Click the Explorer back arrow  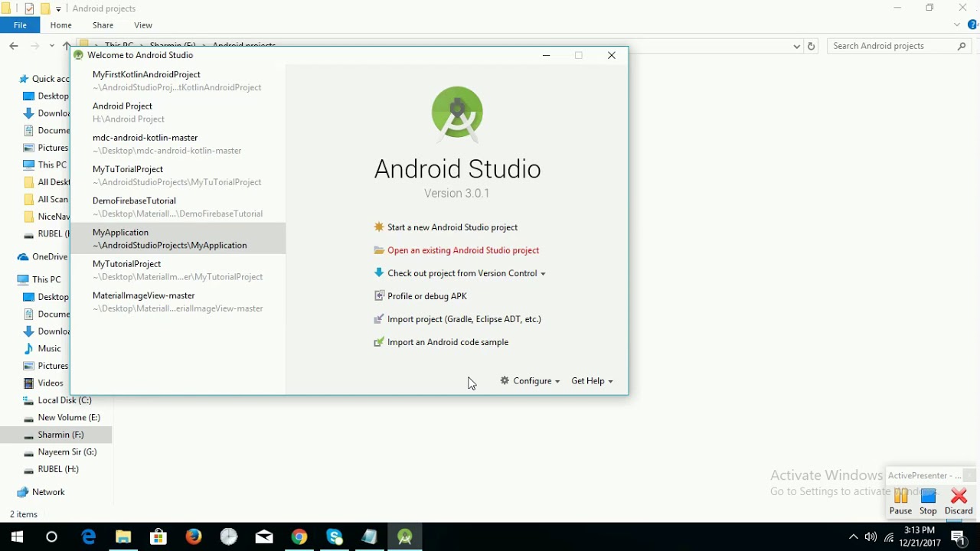point(14,46)
